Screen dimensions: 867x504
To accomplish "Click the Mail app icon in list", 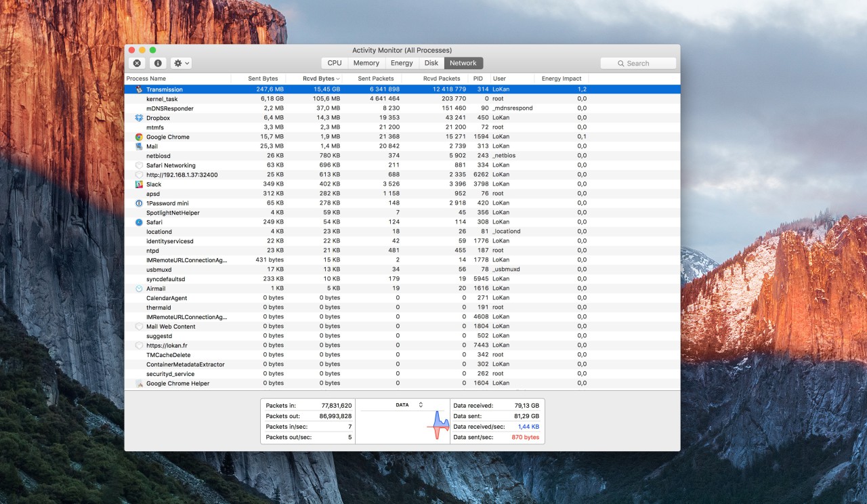I will (x=139, y=146).
